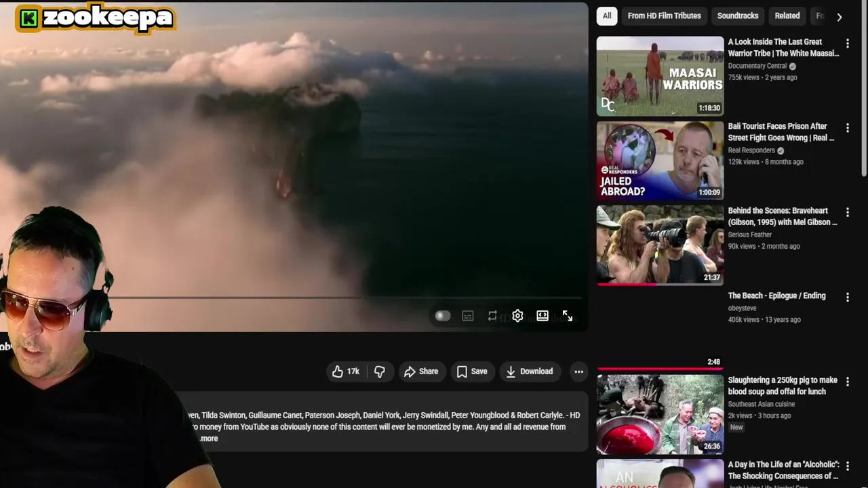The image size is (868, 488).
Task: Click the dislike thumbs-down button
Action: click(380, 371)
